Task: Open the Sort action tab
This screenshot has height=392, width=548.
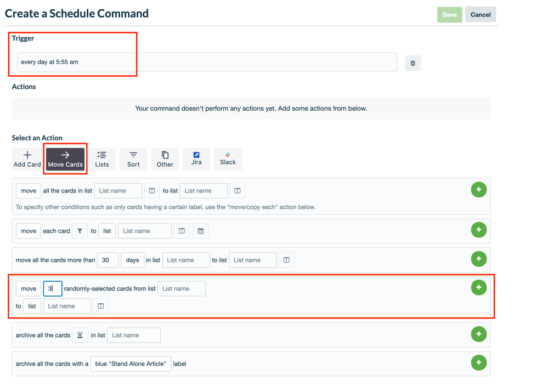Action: 133,160
